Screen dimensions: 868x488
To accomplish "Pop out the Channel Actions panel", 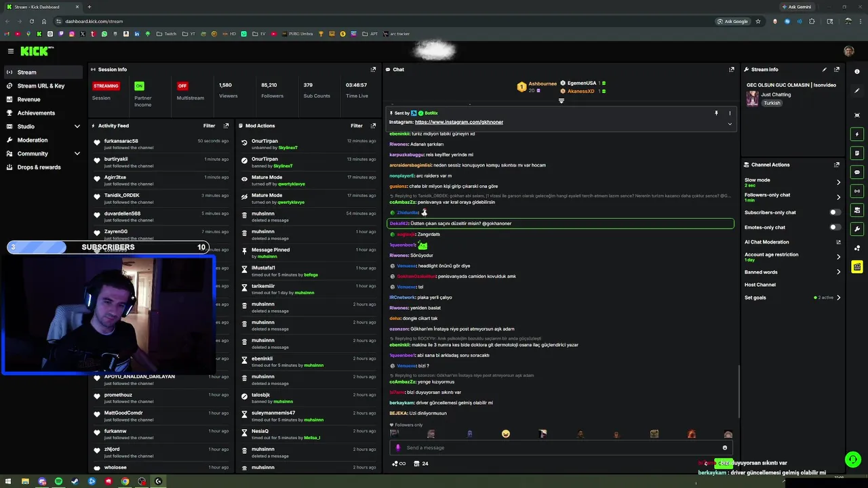I will click(x=837, y=165).
